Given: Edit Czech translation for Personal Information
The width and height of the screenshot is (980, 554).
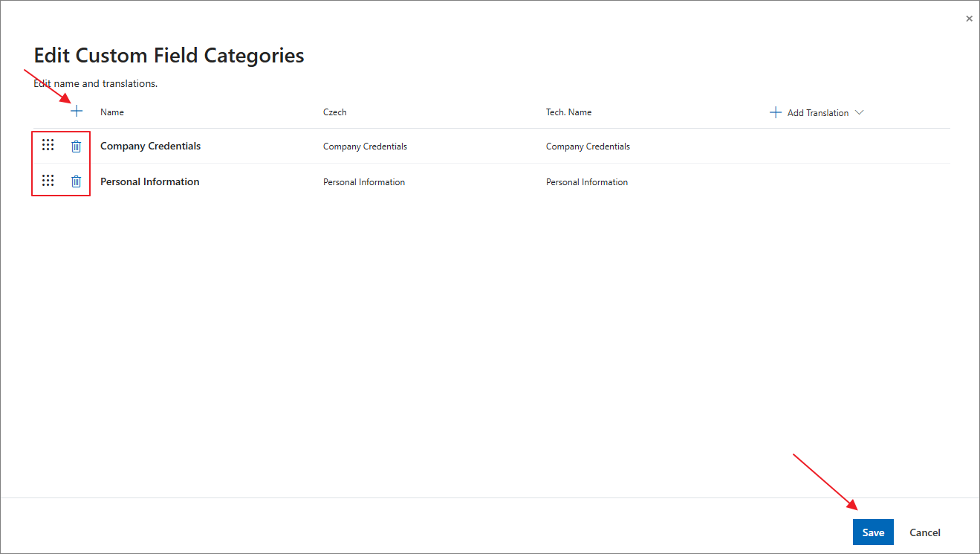Looking at the screenshot, I should [x=364, y=182].
